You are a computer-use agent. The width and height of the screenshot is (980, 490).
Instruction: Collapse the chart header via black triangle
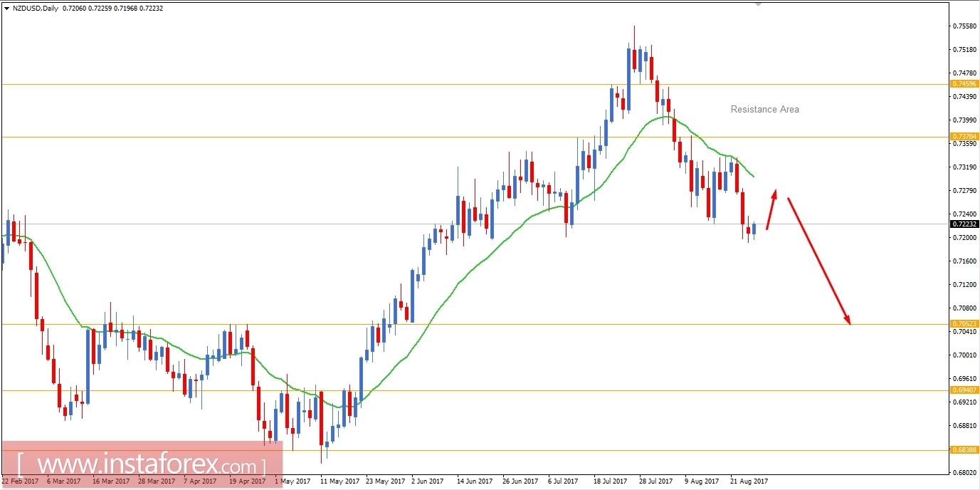pos(6,8)
